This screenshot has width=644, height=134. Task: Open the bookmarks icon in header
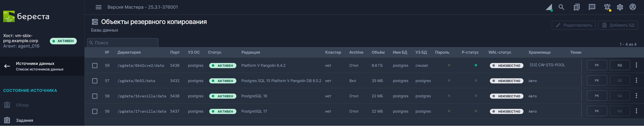click(x=577, y=7)
